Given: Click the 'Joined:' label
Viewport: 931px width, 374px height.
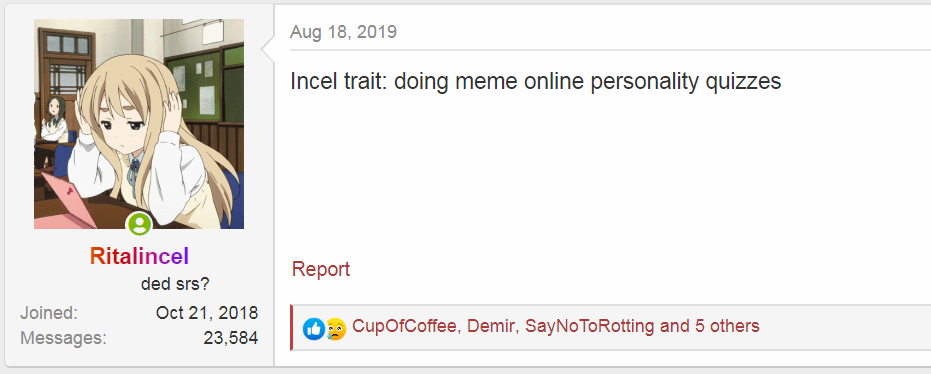Looking at the screenshot, I should point(49,313).
